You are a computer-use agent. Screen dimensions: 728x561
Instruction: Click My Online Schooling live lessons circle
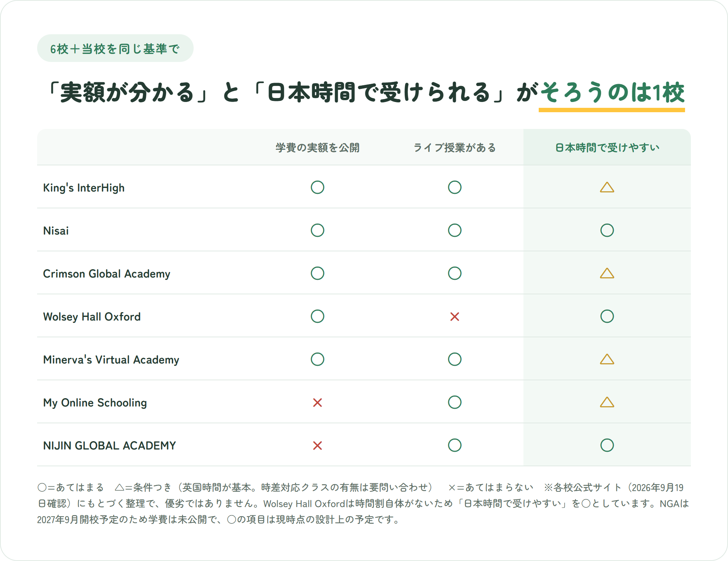coord(455,402)
